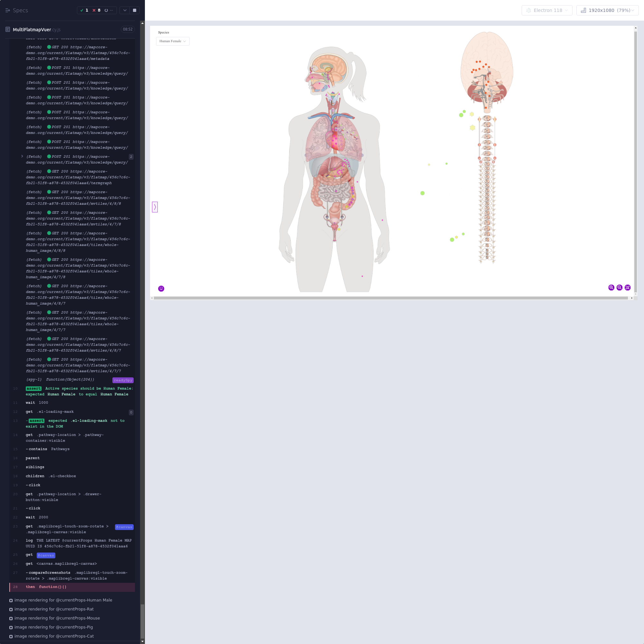This screenshot has width=644, height=644.
Task: Toggle auto-scrolling chevron in the reporter header
Action: (x=125, y=10)
